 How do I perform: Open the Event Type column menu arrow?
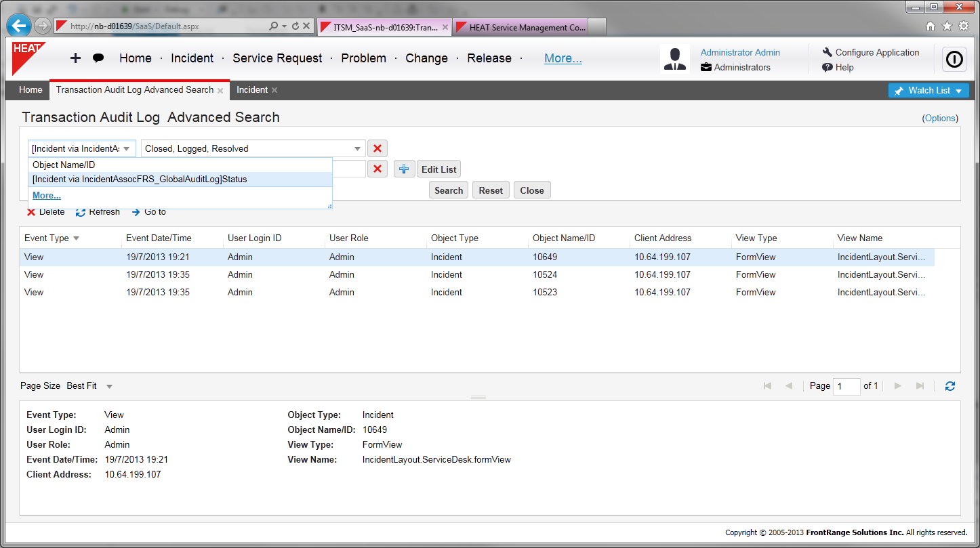click(77, 238)
